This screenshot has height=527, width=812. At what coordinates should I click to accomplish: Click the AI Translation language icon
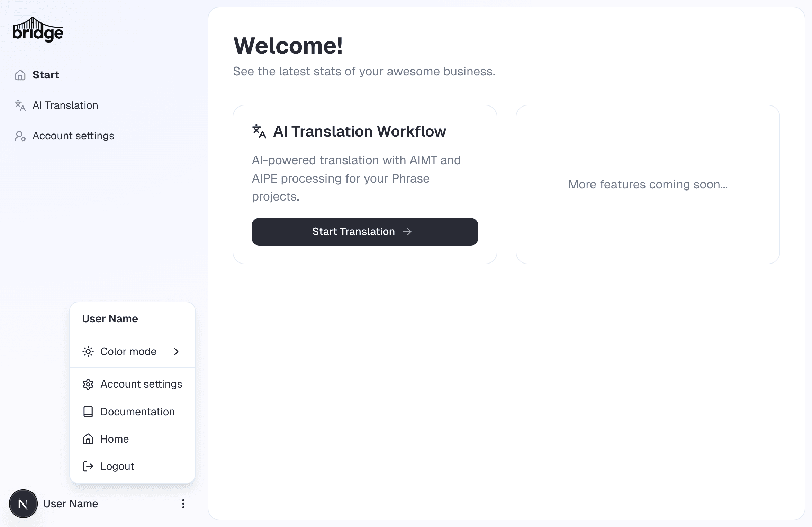[x=20, y=106]
